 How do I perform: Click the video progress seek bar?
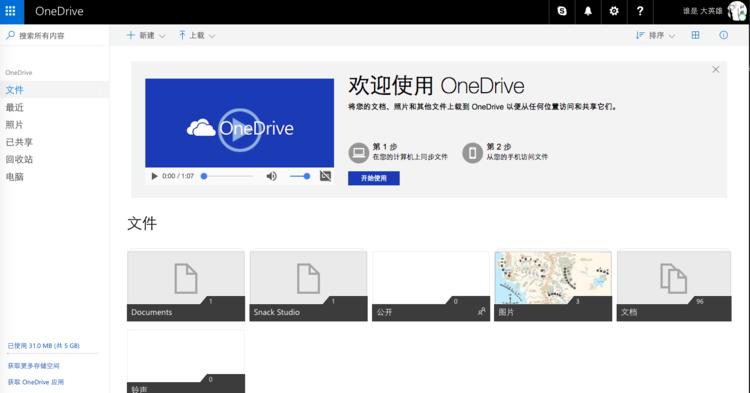pos(227,176)
